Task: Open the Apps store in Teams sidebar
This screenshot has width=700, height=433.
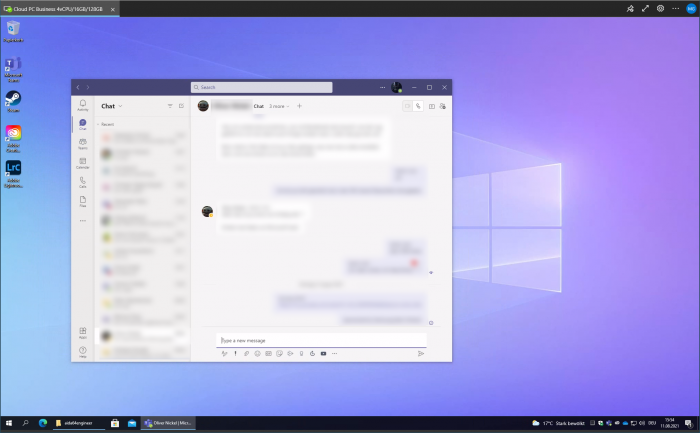Action: point(83,333)
